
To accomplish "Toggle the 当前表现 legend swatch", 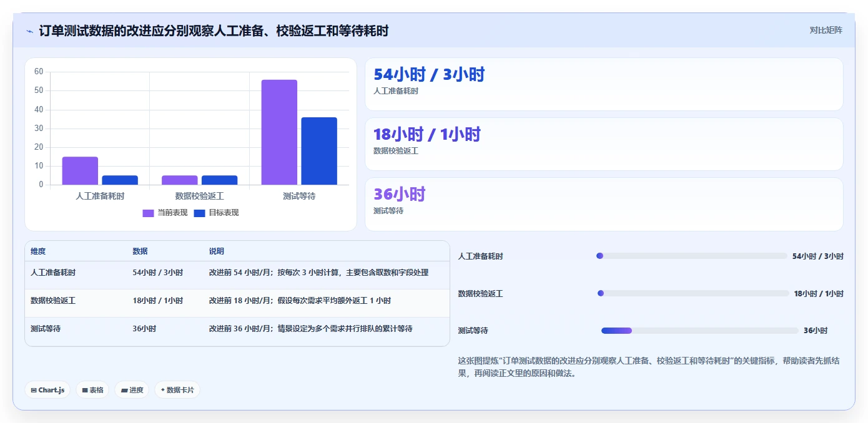I will click(148, 213).
